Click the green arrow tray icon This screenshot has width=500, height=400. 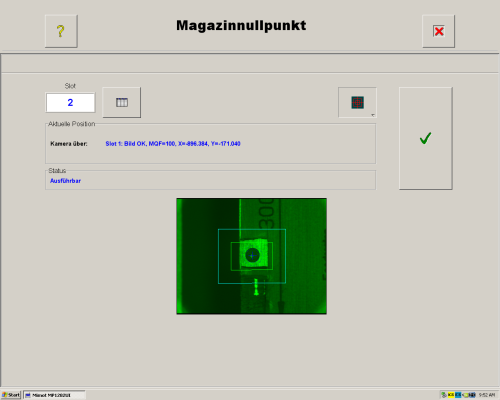coord(466,395)
